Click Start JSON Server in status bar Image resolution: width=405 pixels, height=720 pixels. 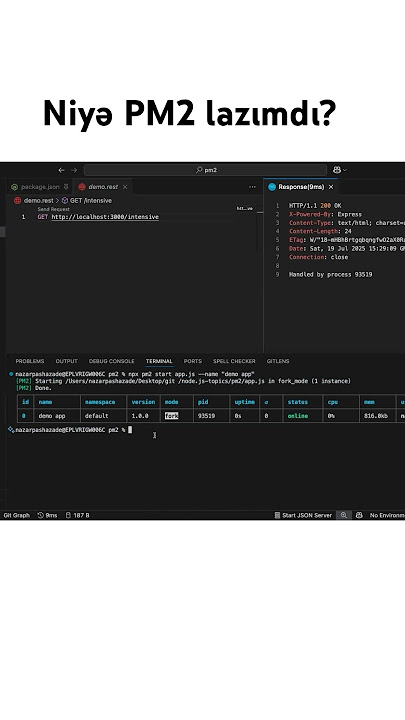[303, 516]
